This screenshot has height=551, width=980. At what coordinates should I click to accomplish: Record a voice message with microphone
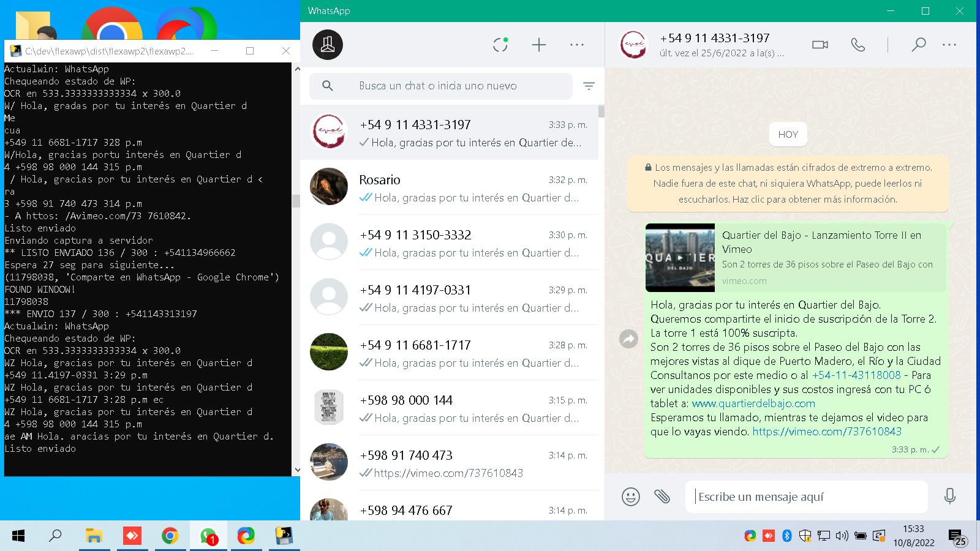click(950, 496)
